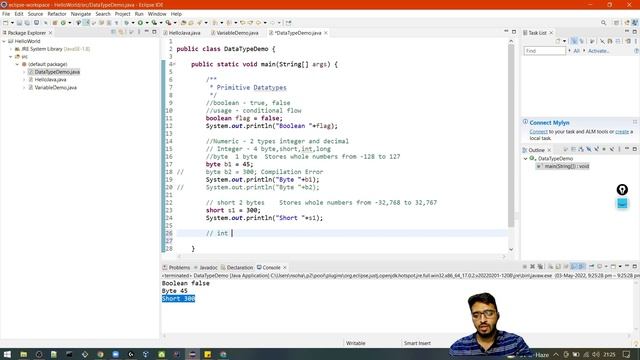This screenshot has height=360, width=640.
Task: Click Remove All Terminated Launches in Console
Action: point(540,267)
